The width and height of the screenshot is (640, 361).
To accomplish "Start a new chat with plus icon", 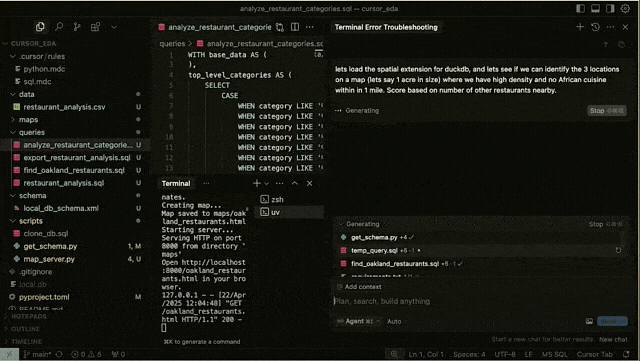I will tap(580, 27).
